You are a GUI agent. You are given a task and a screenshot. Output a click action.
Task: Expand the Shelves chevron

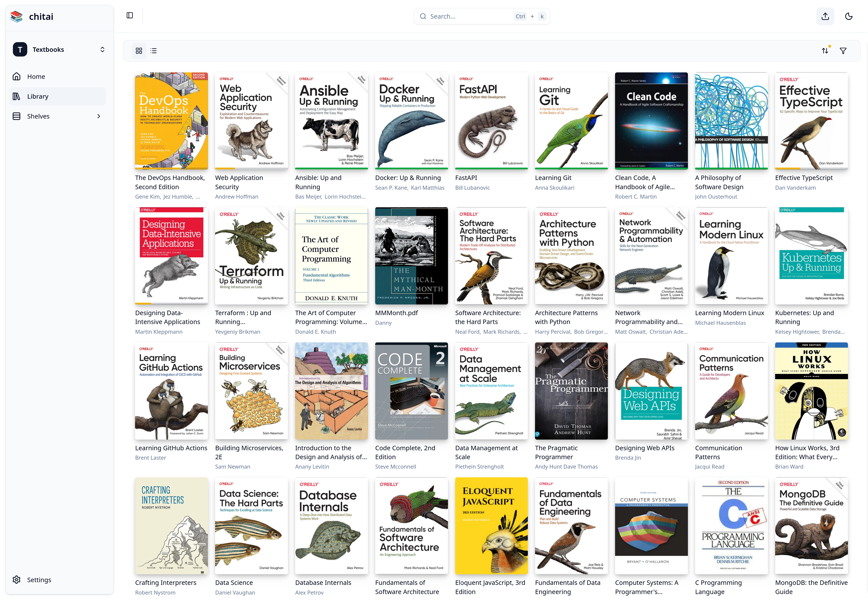click(x=98, y=116)
